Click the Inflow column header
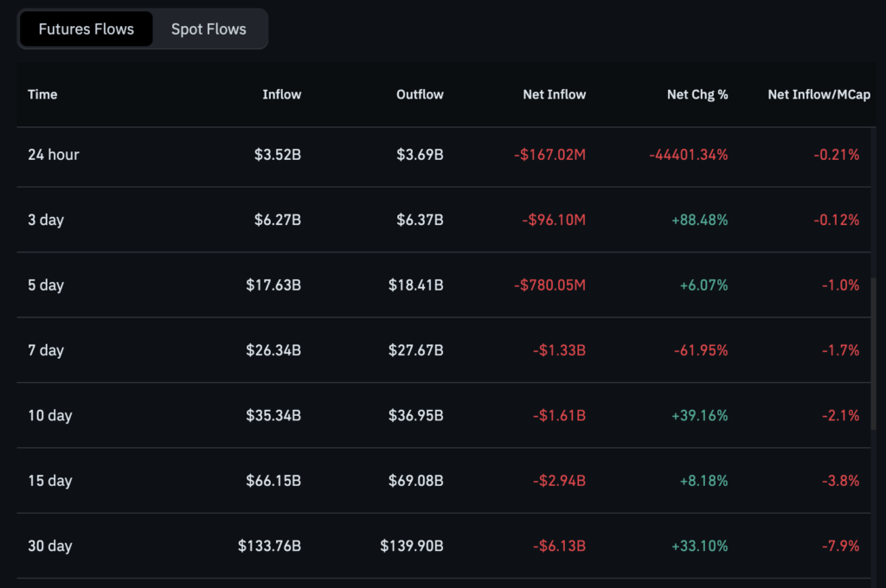This screenshot has height=588, width=886. click(281, 94)
